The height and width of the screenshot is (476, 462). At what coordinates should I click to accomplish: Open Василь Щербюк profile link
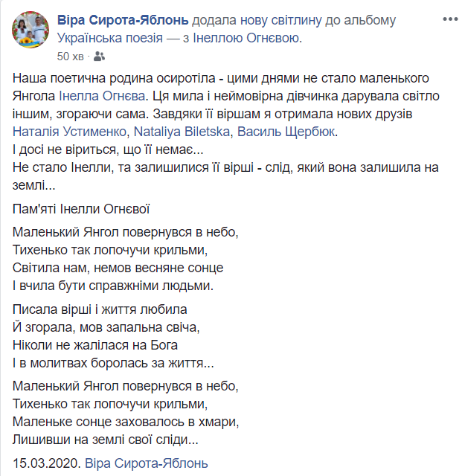(x=286, y=132)
